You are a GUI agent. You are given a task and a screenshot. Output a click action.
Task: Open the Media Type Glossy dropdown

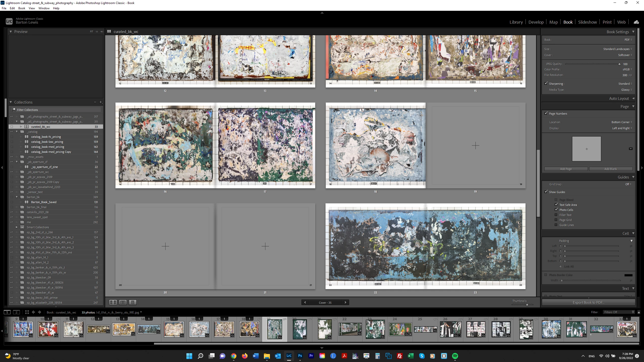626,90
